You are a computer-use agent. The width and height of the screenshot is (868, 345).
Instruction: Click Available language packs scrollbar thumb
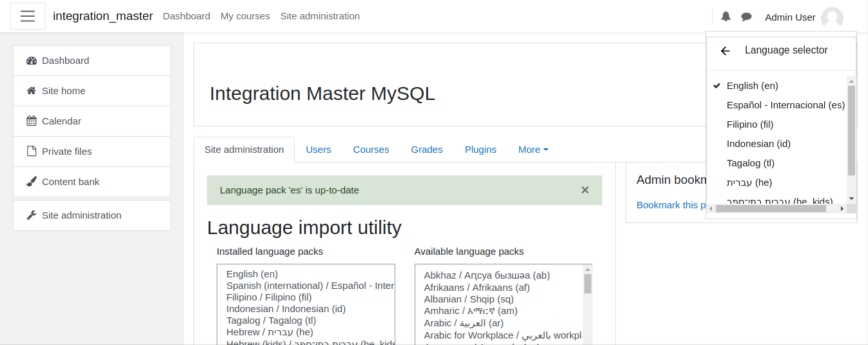point(587,284)
